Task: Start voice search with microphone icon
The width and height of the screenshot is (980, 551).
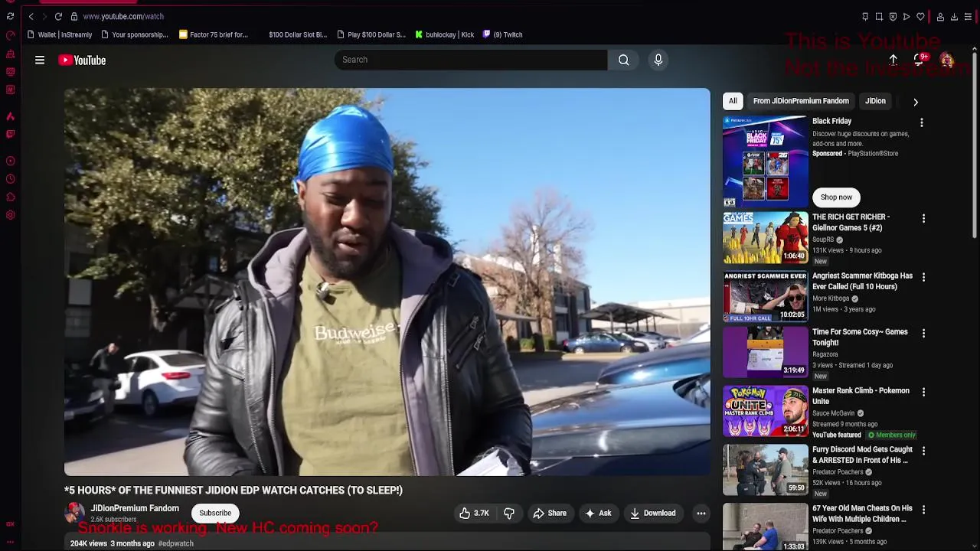Action: [658, 60]
